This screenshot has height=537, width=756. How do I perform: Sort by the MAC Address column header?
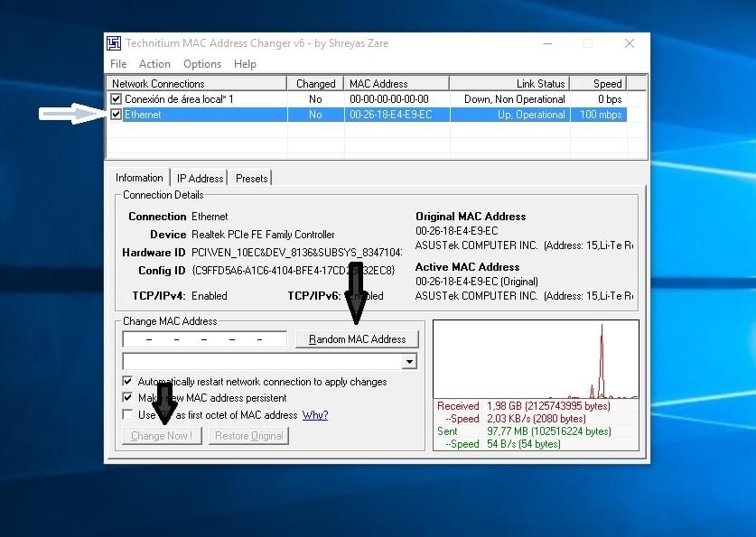point(397,84)
